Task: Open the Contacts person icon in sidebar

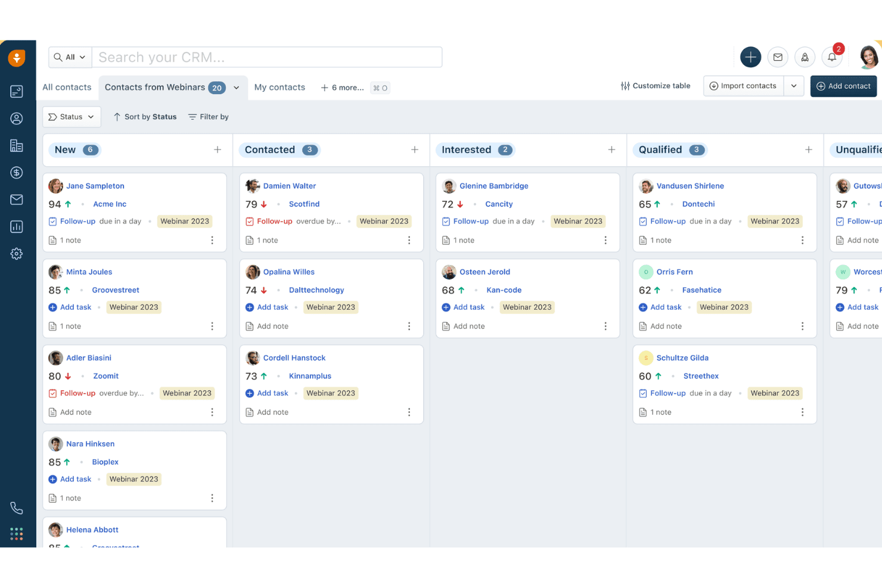Action: 17,119
